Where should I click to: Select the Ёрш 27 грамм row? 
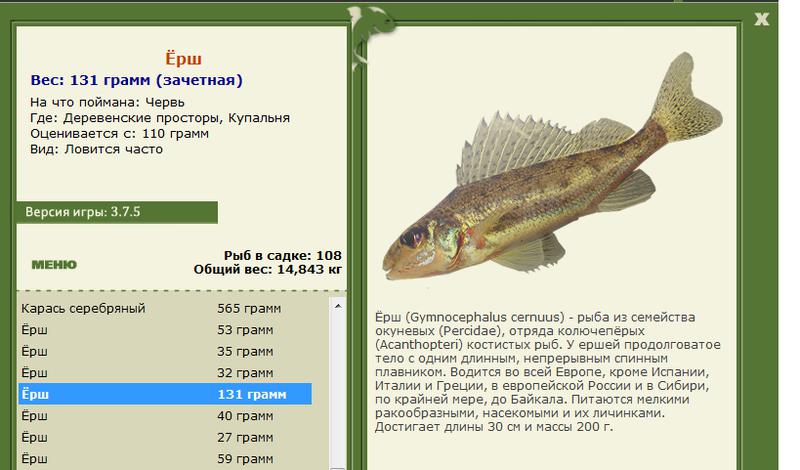click(165, 437)
